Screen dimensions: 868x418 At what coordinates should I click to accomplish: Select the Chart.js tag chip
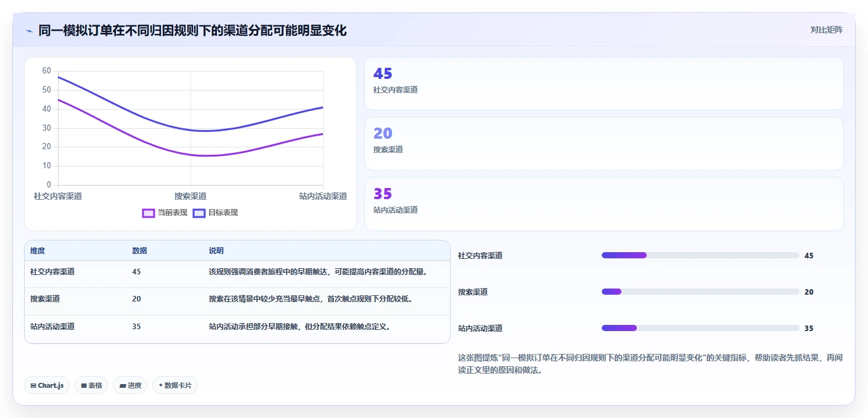click(47, 385)
